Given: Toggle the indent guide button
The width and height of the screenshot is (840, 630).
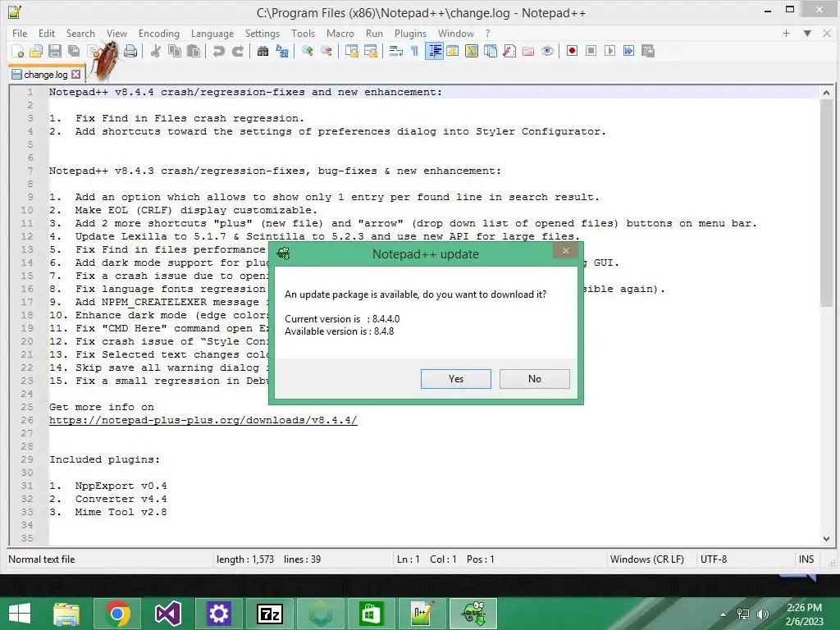Looking at the screenshot, I should pos(434,52).
